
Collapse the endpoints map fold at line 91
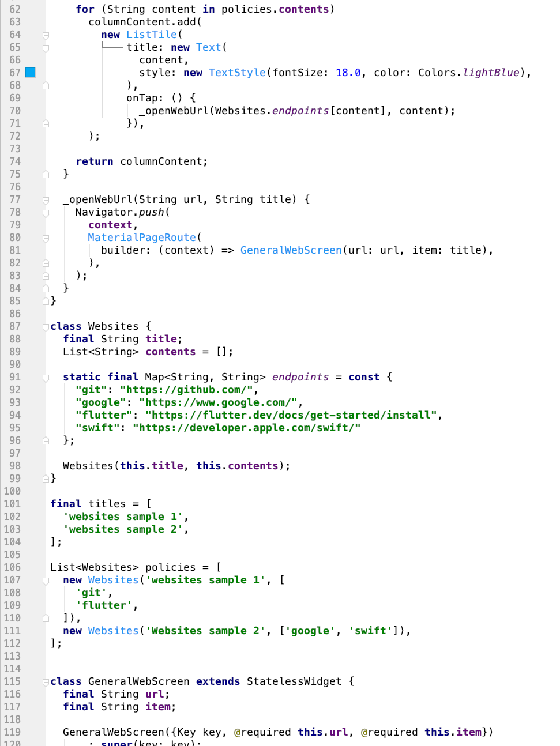[x=47, y=376]
